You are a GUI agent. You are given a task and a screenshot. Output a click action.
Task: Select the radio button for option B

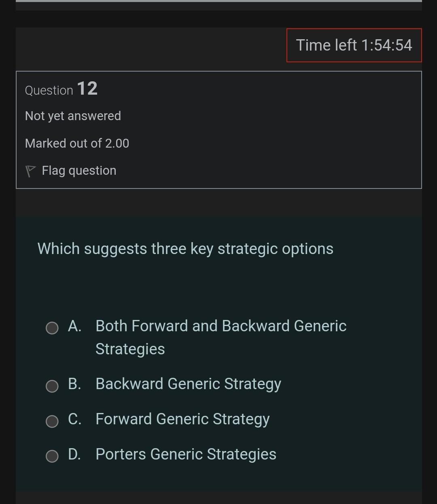tap(52, 387)
